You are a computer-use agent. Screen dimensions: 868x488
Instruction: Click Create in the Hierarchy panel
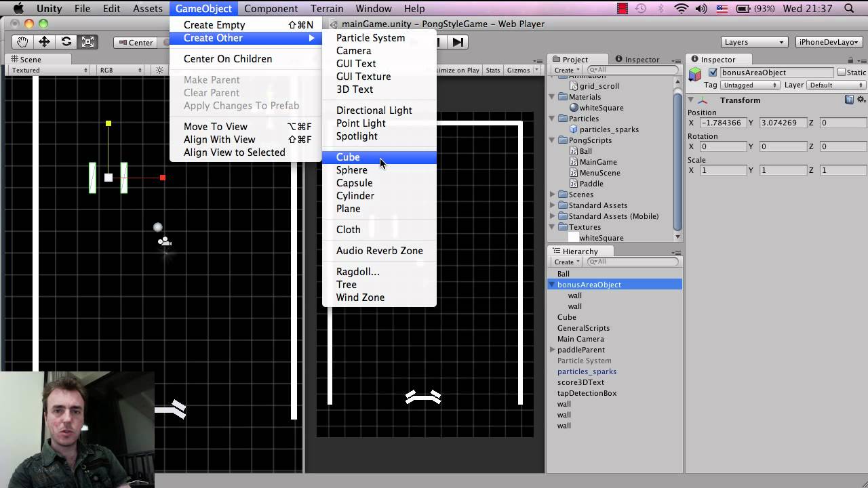coord(566,262)
